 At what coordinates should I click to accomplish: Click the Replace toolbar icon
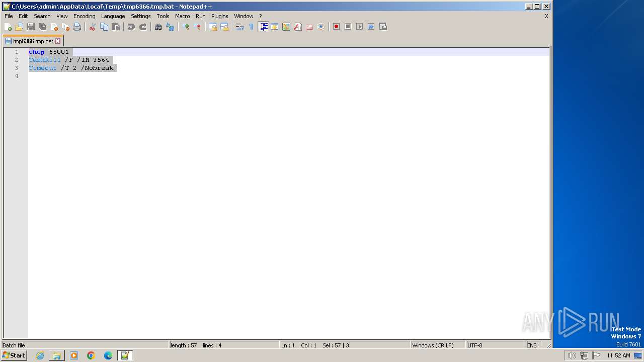(170, 27)
